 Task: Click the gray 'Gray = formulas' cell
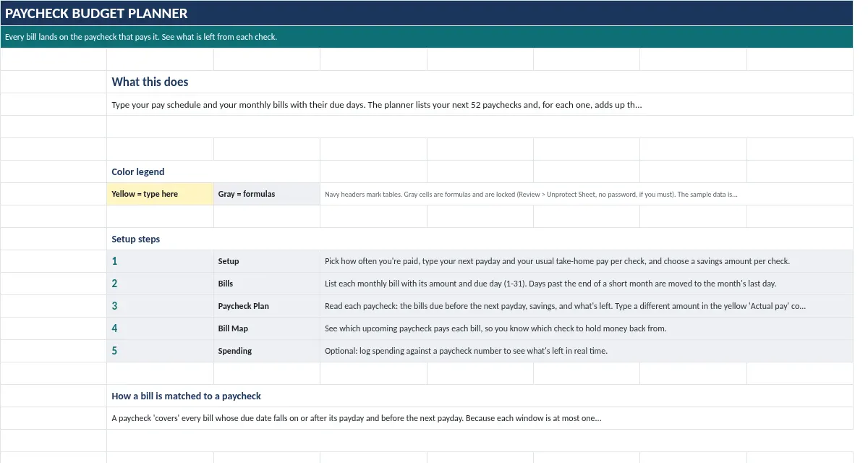[267, 194]
